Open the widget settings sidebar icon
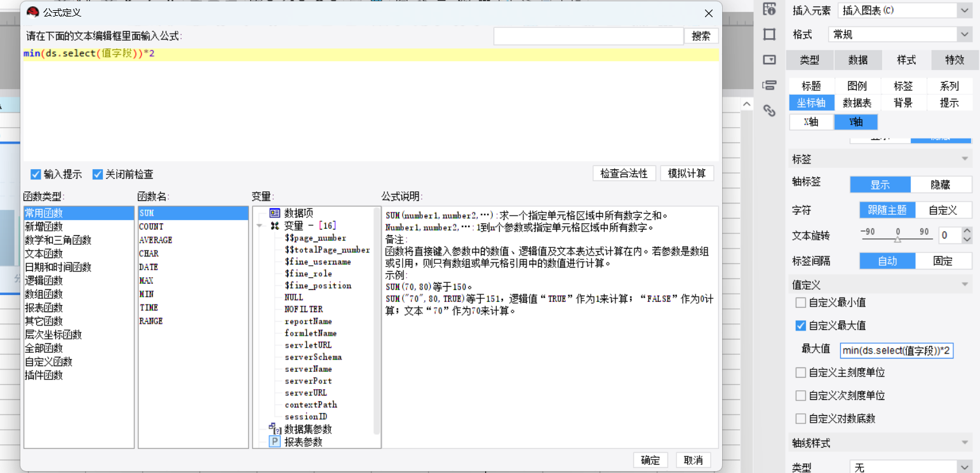Image resolution: width=980 pixels, height=473 pixels. pos(769,60)
